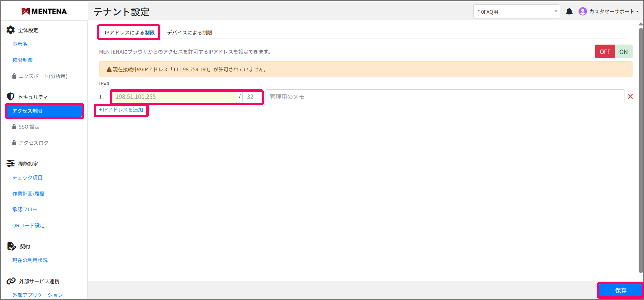644x300 pixels.
Task: Switch IP restriction to ON
Action: pos(623,52)
